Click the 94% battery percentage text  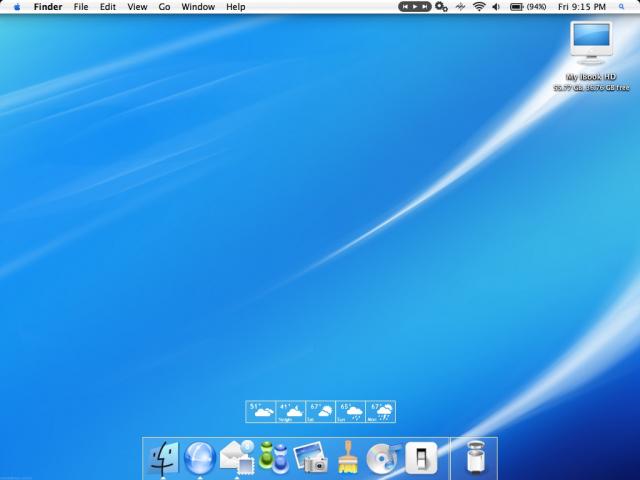536,7
